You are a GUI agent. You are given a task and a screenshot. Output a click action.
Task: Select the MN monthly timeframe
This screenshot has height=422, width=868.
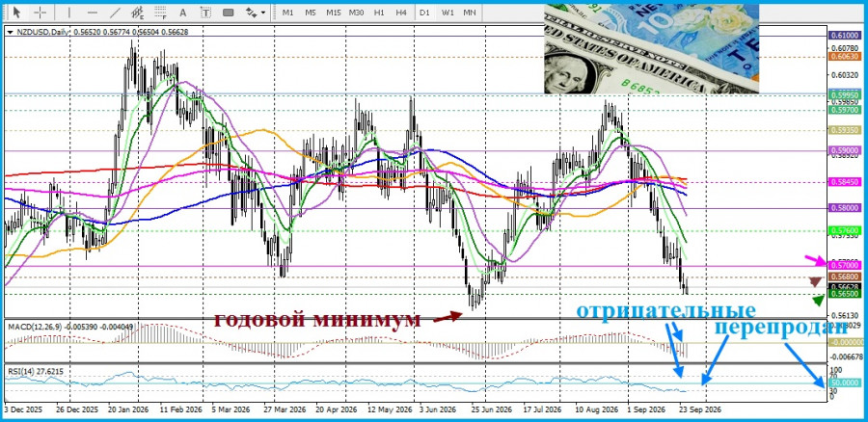click(x=470, y=13)
